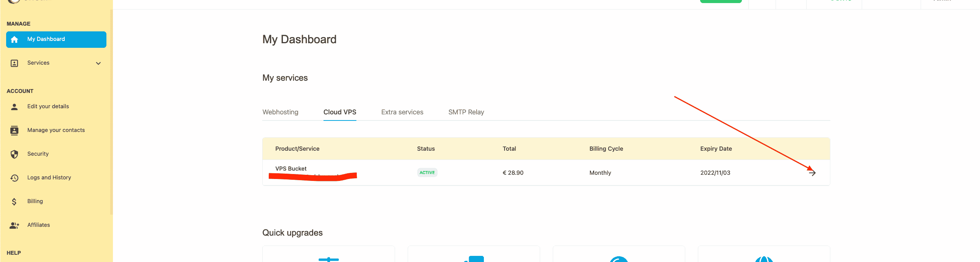Click the Services icon in the sidebar
The width and height of the screenshot is (980, 262).
(15, 63)
